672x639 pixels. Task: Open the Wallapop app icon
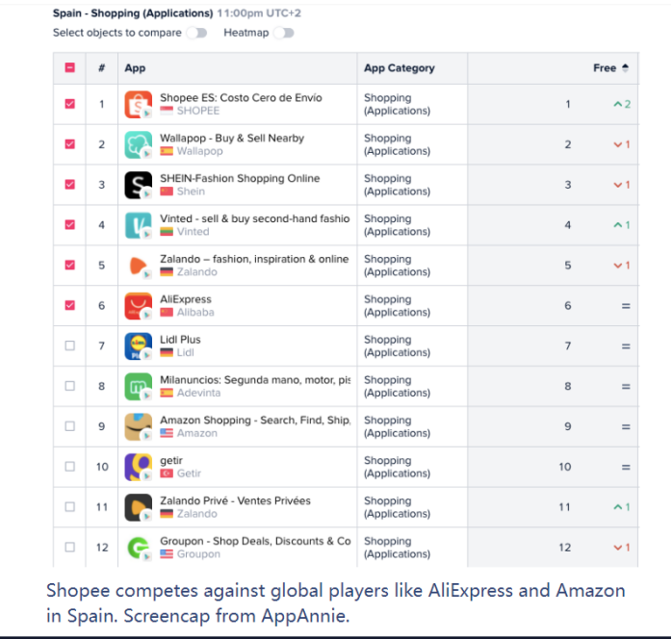(x=138, y=144)
